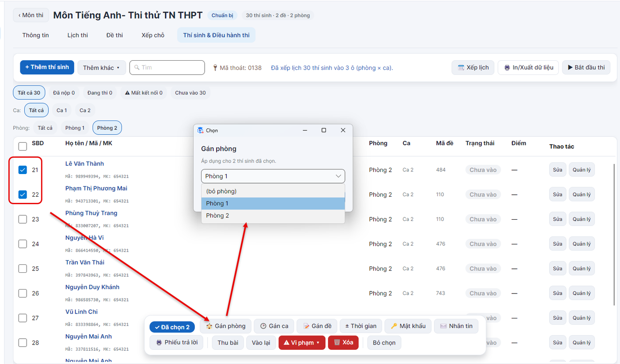
Task: Click the Bắt đầu thi button
Action: (x=586, y=68)
